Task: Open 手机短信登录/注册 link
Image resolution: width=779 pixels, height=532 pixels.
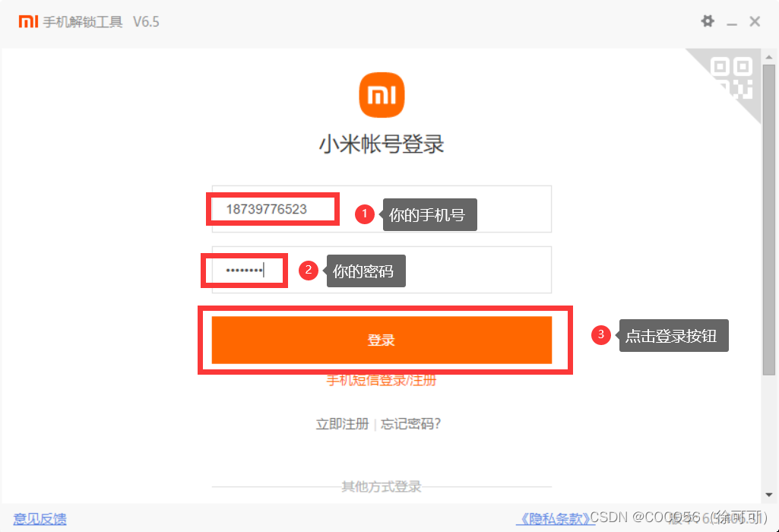Action: (x=382, y=381)
